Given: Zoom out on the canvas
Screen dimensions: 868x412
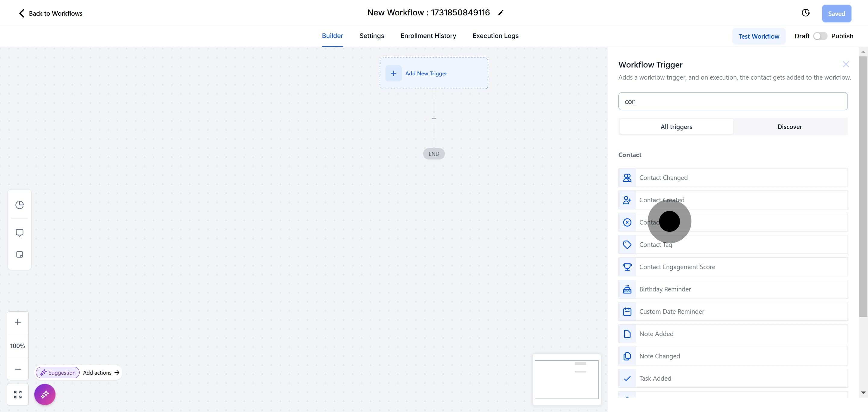Looking at the screenshot, I should point(18,369).
